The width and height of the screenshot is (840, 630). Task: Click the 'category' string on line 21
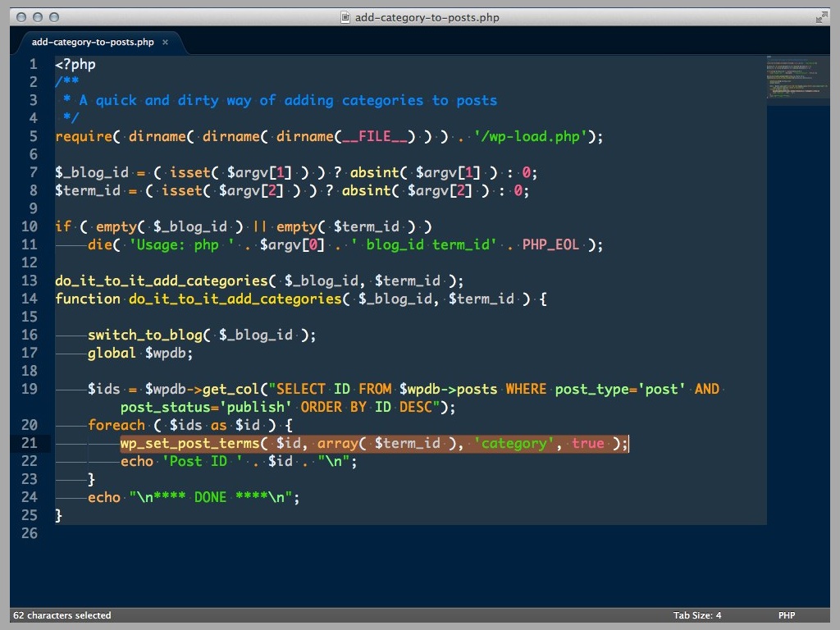(514, 443)
